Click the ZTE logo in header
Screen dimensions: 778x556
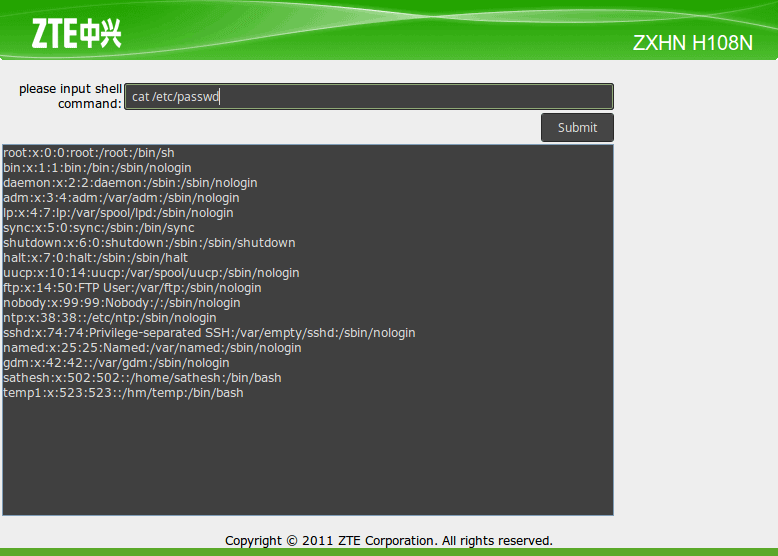point(76,33)
